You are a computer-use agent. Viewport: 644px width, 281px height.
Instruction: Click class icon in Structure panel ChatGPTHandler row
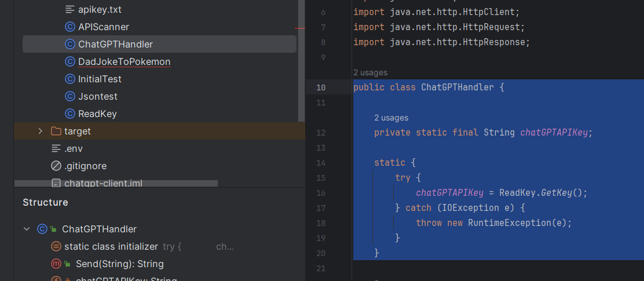(x=42, y=229)
